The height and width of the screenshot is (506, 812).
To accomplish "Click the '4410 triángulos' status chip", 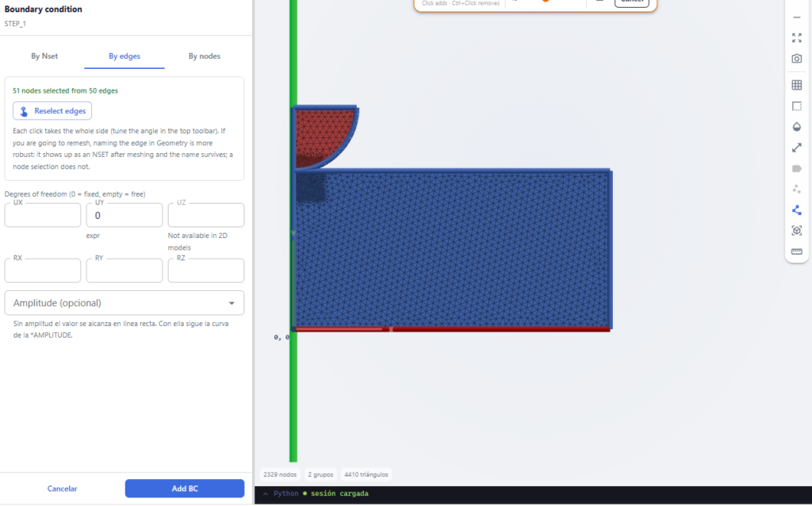I will (366, 474).
